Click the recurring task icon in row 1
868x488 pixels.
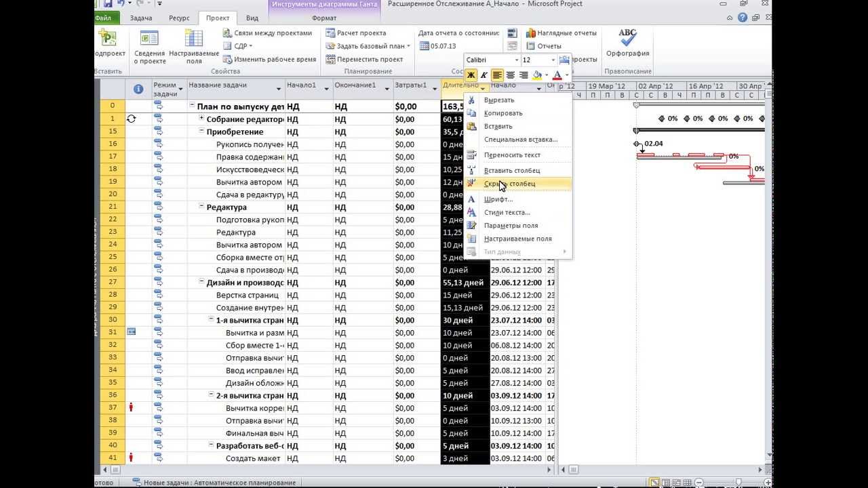click(132, 119)
